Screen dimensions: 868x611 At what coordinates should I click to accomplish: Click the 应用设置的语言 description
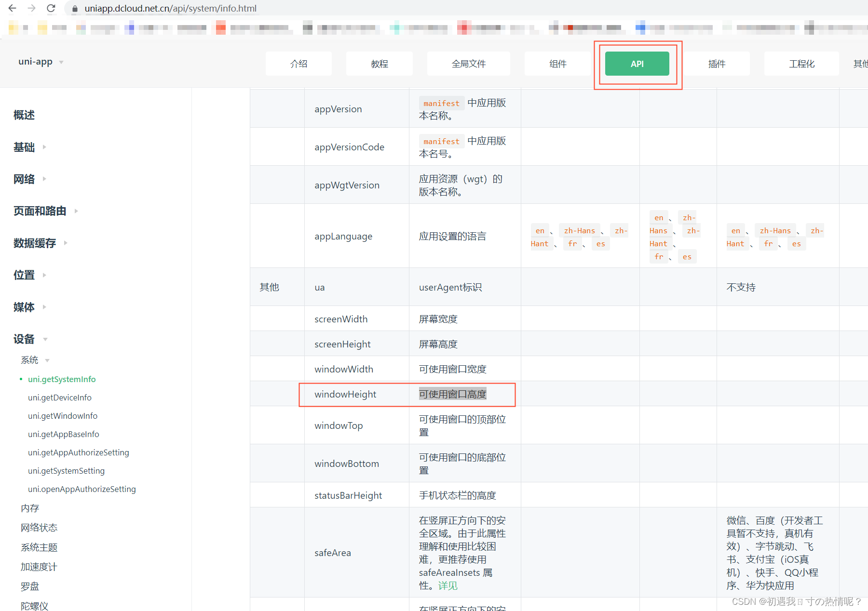[x=453, y=236]
